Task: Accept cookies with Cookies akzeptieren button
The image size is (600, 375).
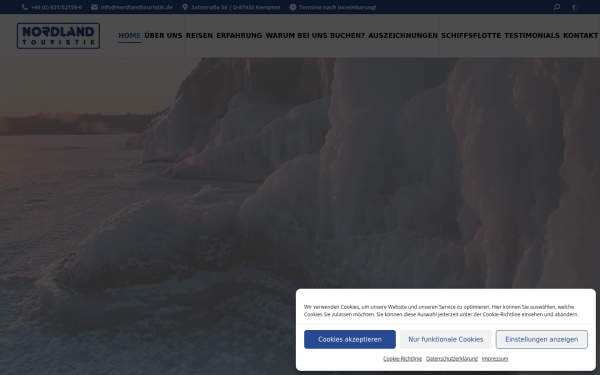Action: point(350,339)
